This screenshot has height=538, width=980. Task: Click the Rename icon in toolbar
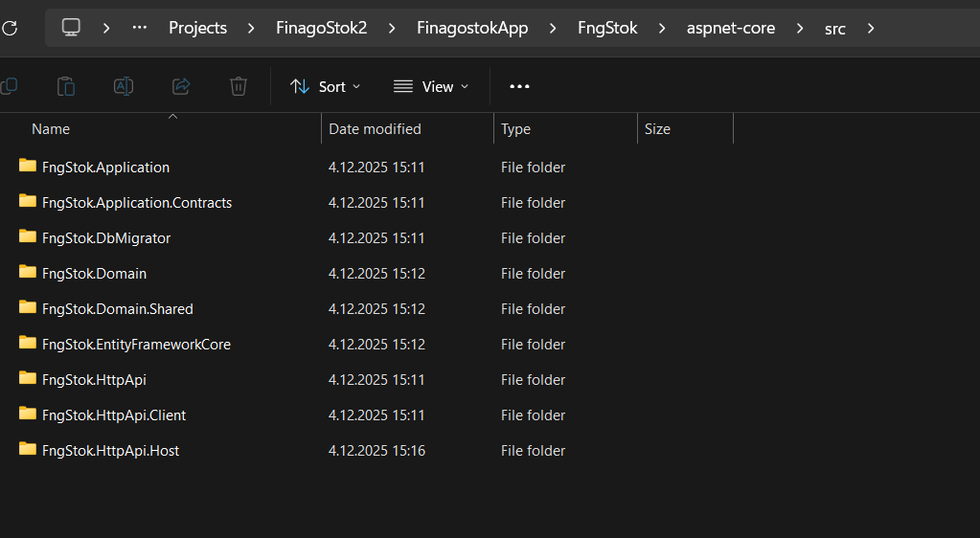coord(124,86)
